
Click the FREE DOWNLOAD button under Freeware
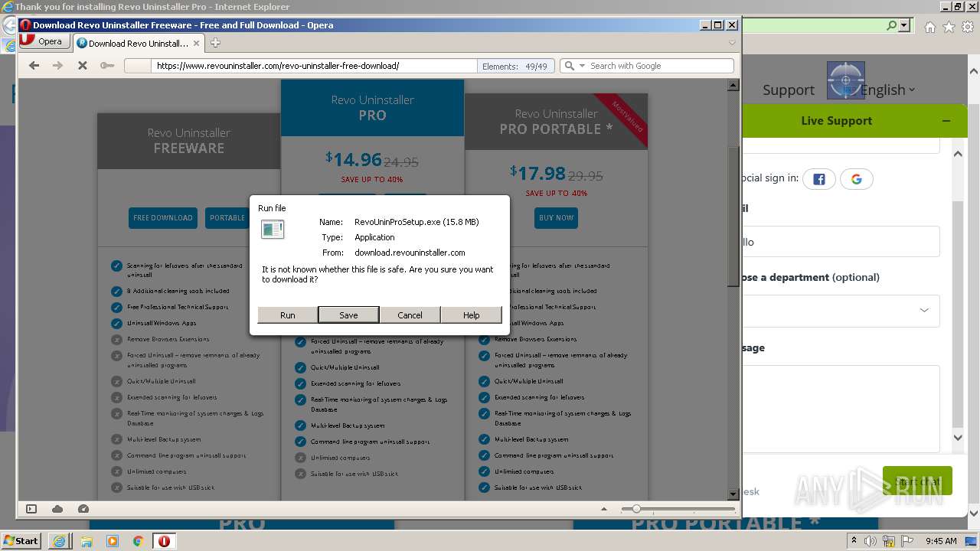coord(163,218)
